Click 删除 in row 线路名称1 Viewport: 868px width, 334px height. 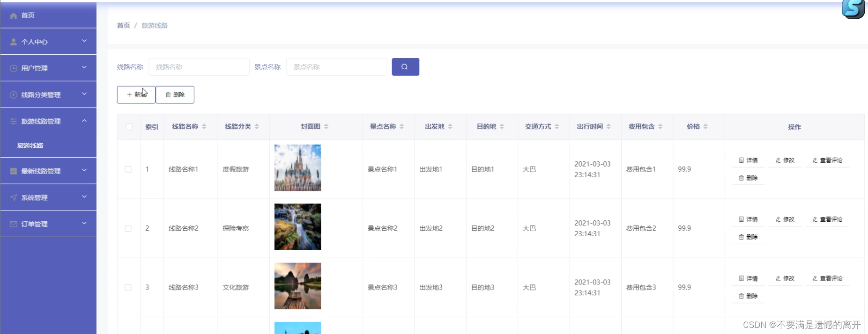pyautogui.click(x=748, y=178)
